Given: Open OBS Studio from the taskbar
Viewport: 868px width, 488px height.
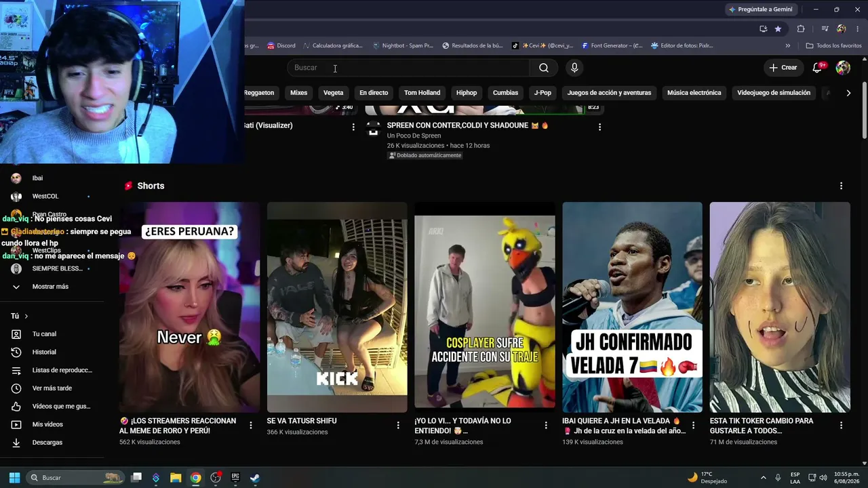Looking at the screenshot, I should pos(216,478).
